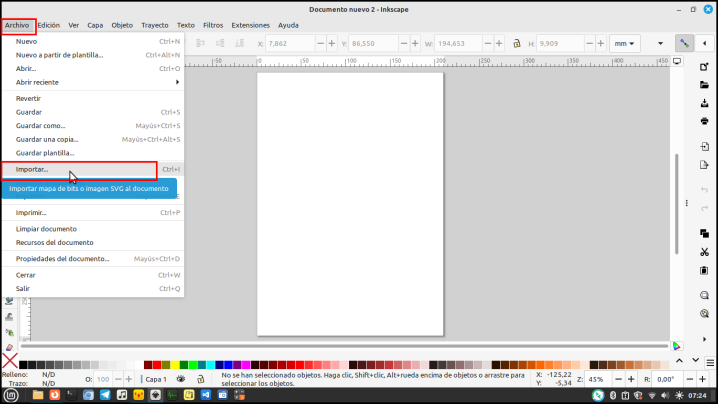This screenshot has width=718, height=404.
Task: Increase the X position with plus
Action: click(332, 44)
